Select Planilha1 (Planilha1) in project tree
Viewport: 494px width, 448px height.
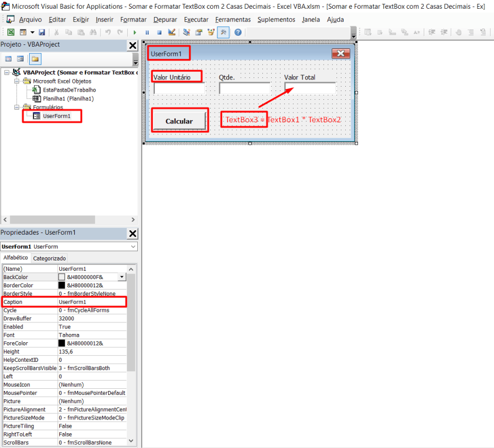click(x=69, y=99)
